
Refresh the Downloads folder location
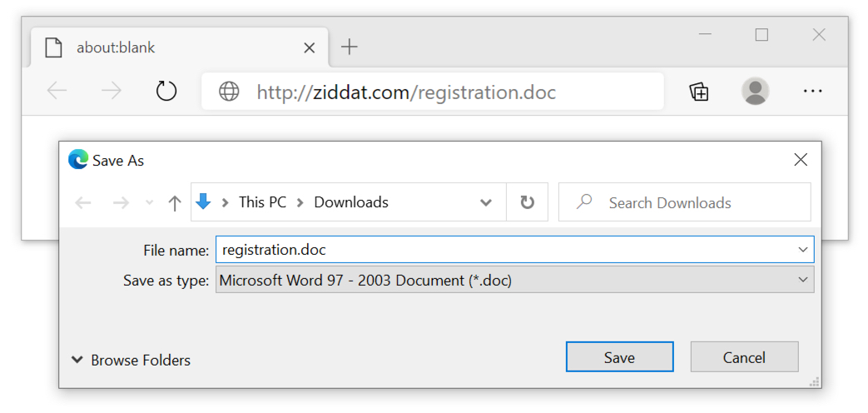527,202
